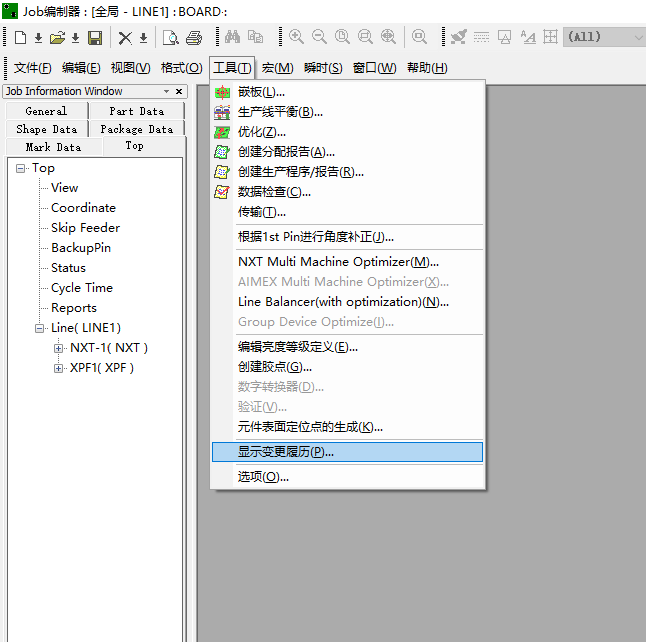Close the Job Information Window panel
646x642 pixels.
(x=179, y=91)
